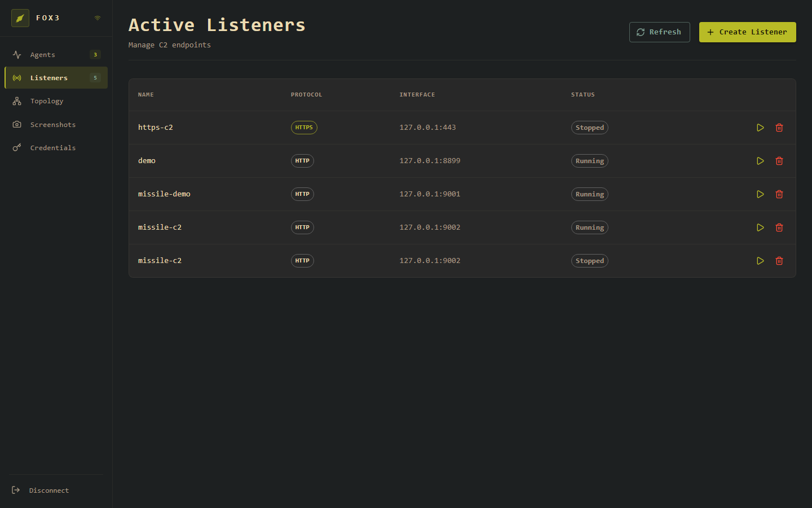Click the STATUS column header
The height and width of the screenshot is (508, 812).
(583, 95)
